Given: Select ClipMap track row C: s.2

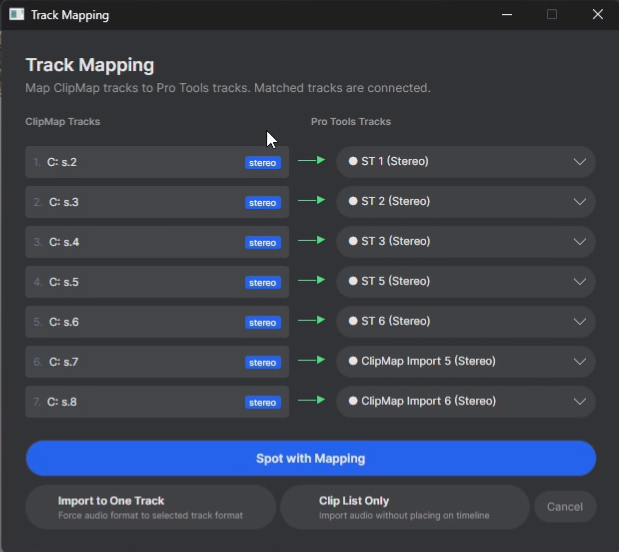Looking at the screenshot, I should point(157,162).
